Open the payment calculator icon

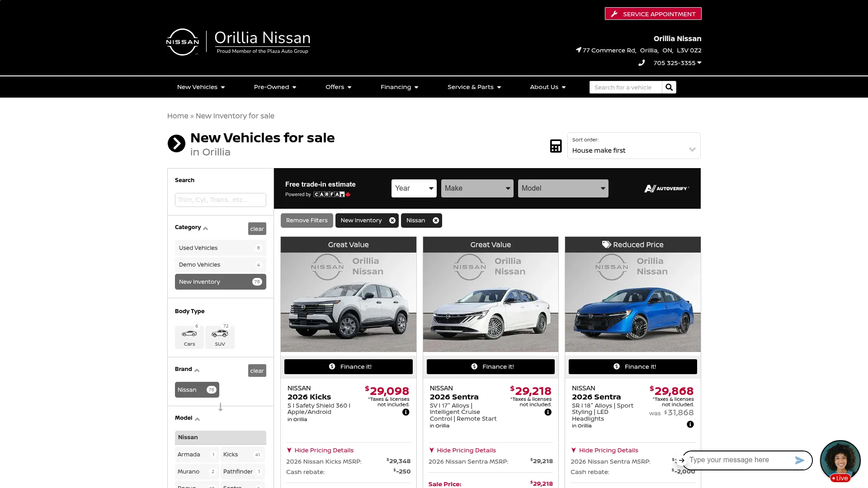(x=556, y=146)
